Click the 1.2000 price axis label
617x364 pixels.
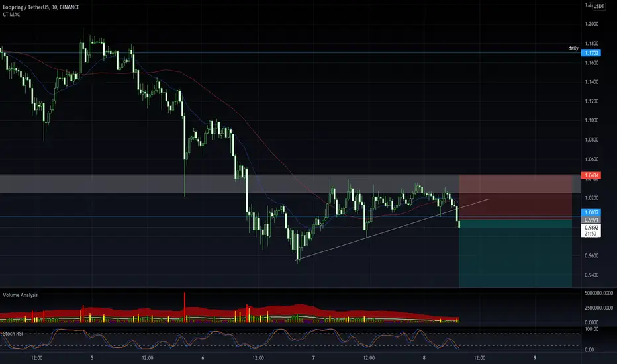(591, 24)
